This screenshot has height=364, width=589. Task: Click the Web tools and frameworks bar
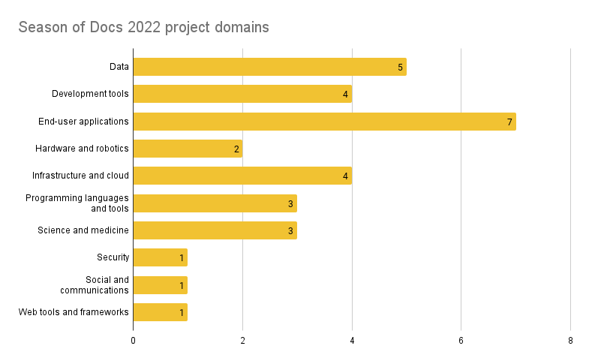(x=160, y=312)
